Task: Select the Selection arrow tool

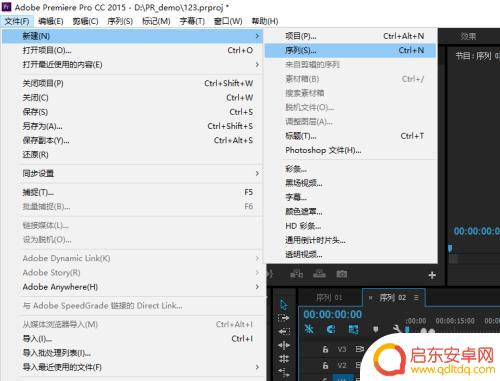Action: pos(284,304)
